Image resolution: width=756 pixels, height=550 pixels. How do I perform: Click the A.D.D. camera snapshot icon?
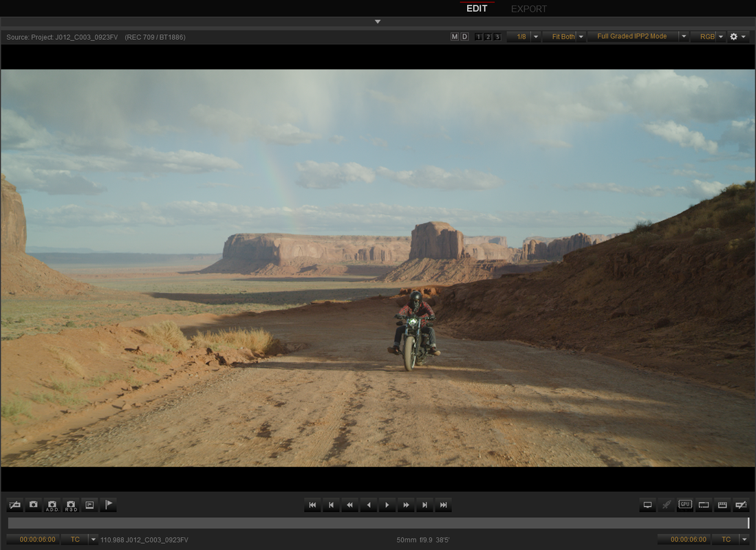pyautogui.click(x=52, y=505)
